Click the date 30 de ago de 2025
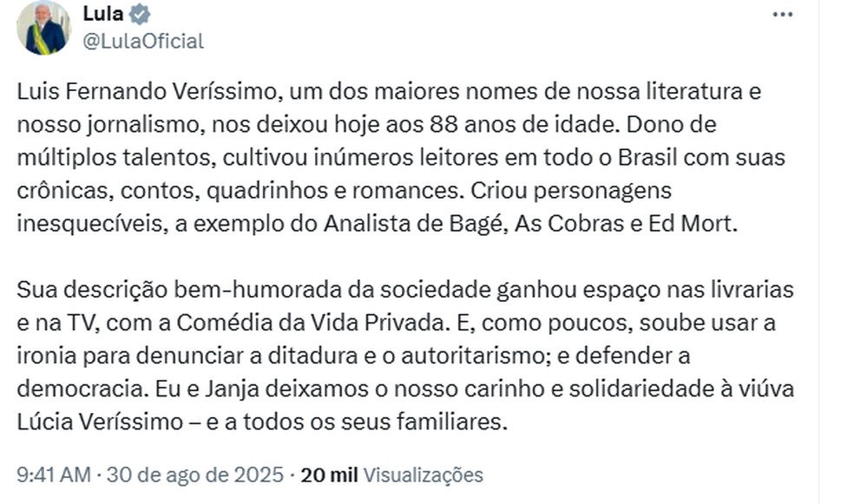This screenshot has width=854, height=504. [x=195, y=475]
